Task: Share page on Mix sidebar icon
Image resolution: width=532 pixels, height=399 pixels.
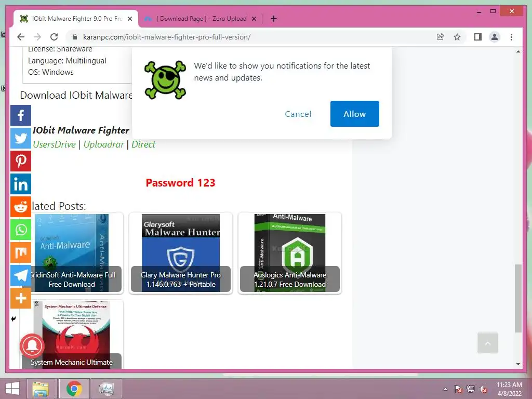Action: pos(21,252)
